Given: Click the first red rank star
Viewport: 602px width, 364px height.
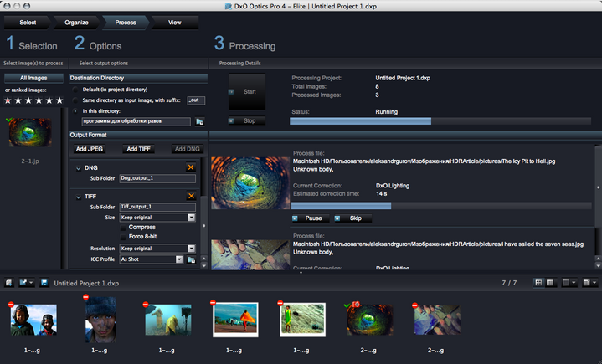Looking at the screenshot, I should point(8,100).
